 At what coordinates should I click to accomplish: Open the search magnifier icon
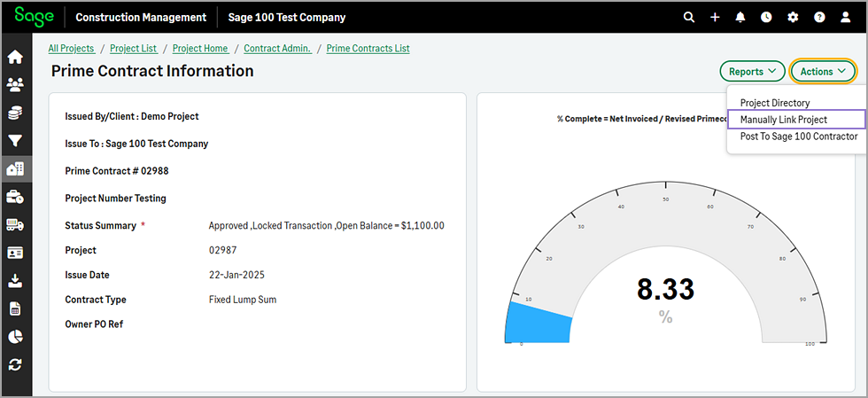click(x=689, y=17)
